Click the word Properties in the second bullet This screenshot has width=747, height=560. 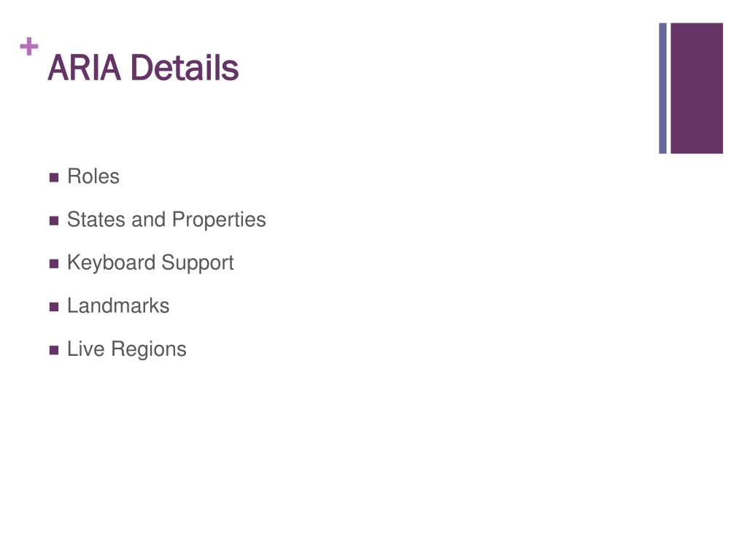pyautogui.click(x=219, y=220)
